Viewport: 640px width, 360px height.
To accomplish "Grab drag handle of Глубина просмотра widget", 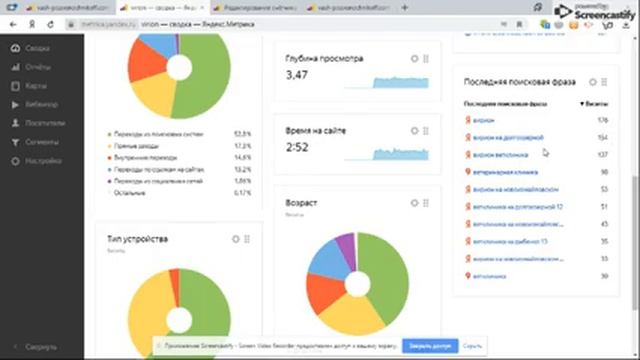I will click(426, 59).
